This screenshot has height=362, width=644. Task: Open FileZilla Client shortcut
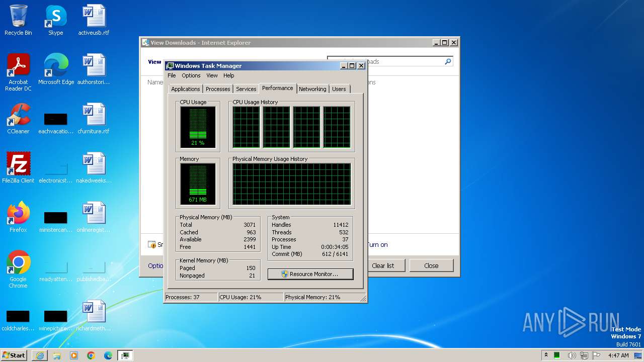click(18, 168)
